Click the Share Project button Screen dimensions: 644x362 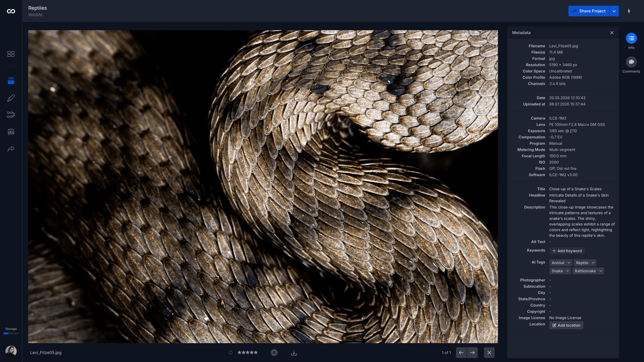pos(589,11)
